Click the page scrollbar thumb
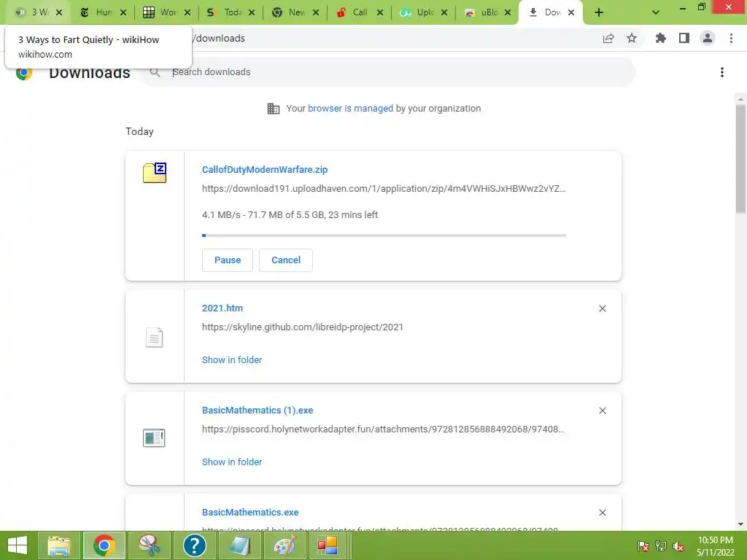 point(740,158)
